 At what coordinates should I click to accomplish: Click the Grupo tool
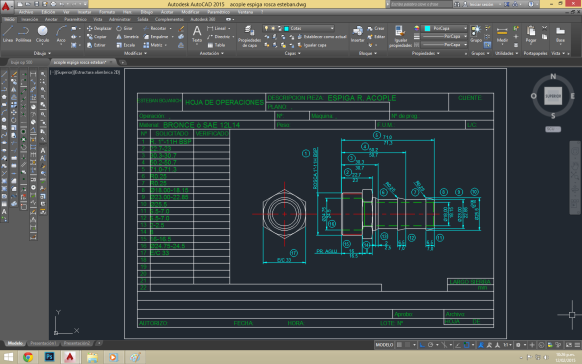(x=475, y=34)
